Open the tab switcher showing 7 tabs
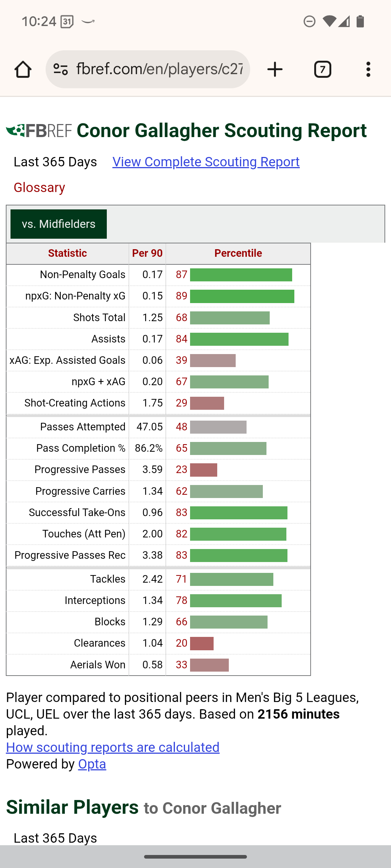Image resolution: width=391 pixels, height=868 pixels. pyautogui.click(x=322, y=69)
